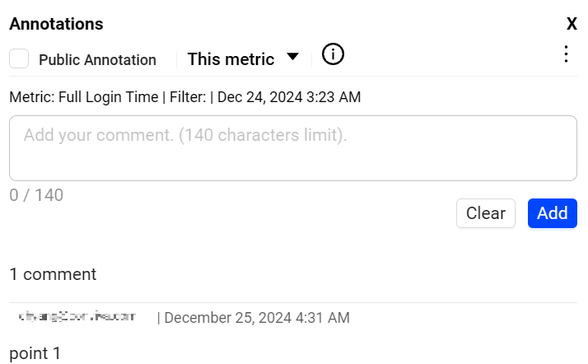Click the December 25, 2024 comment timestamp
This screenshot has width=588, height=364.
tap(257, 318)
